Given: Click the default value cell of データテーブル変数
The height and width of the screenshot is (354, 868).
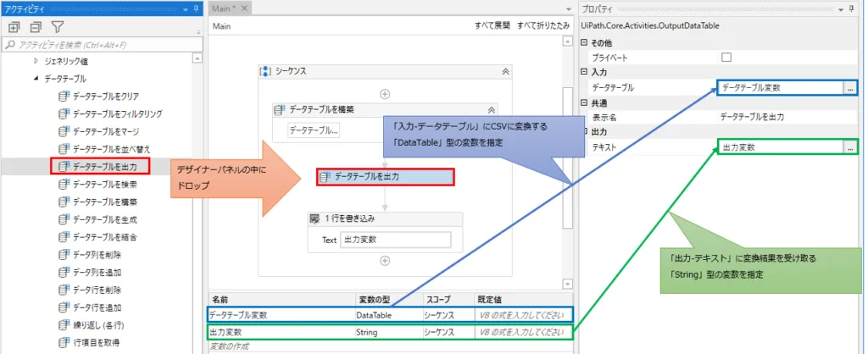Looking at the screenshot, I should (523, 315).
